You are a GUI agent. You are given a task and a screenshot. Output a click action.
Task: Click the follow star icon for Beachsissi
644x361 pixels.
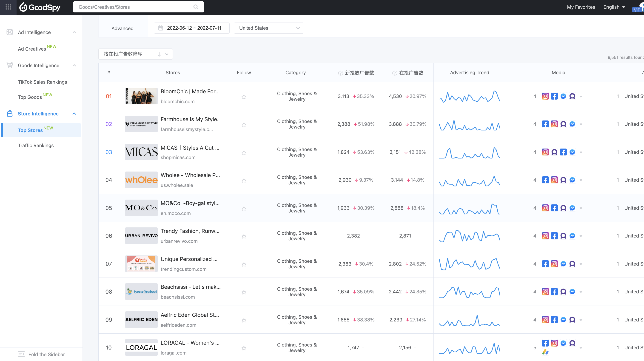tap(244, 292)
